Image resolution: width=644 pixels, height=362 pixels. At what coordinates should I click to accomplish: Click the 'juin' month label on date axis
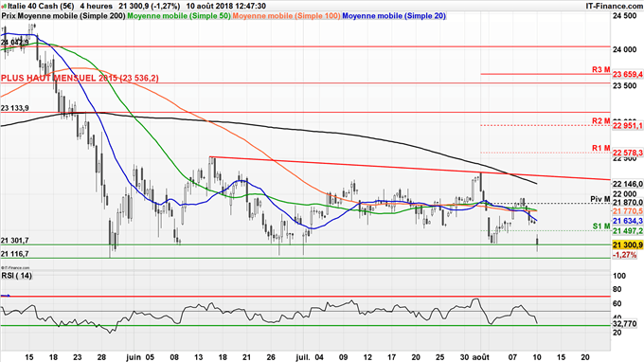pyautogui.click(x=133, y=357)
